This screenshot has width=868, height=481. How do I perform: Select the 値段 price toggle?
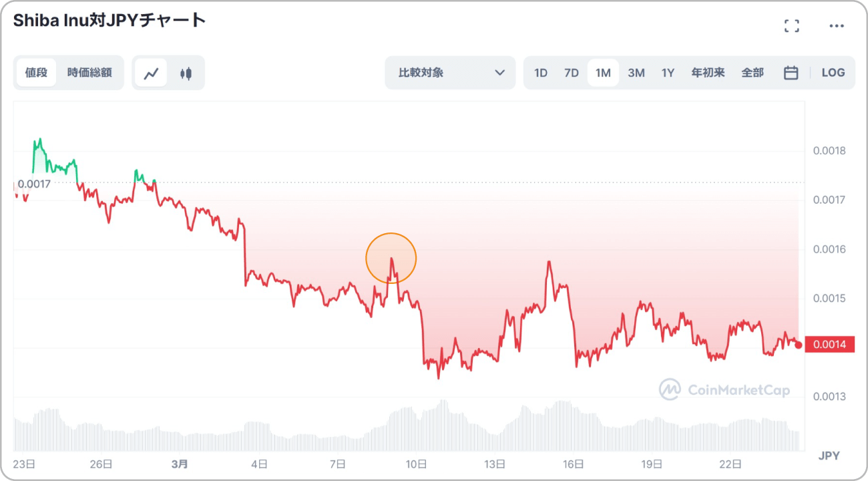point(36,73)
